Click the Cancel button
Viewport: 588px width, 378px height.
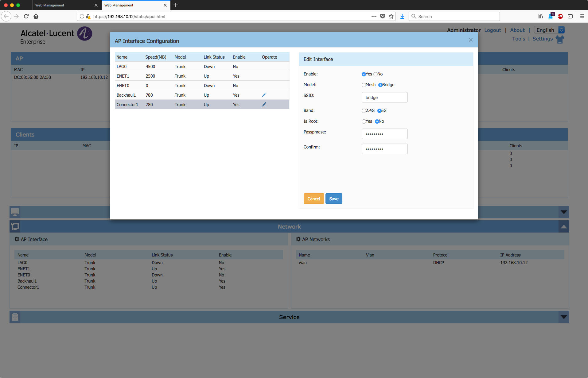[x=313, y=199]
